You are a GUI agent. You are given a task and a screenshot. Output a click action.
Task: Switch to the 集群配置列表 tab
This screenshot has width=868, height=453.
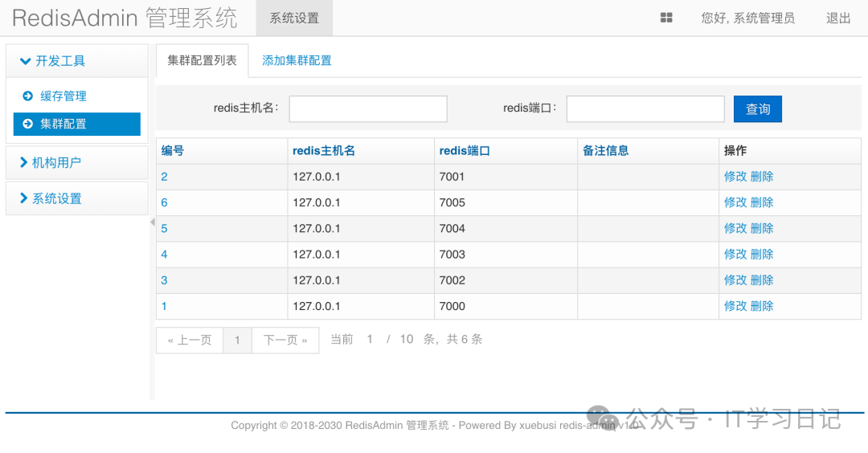pos(202,61)
